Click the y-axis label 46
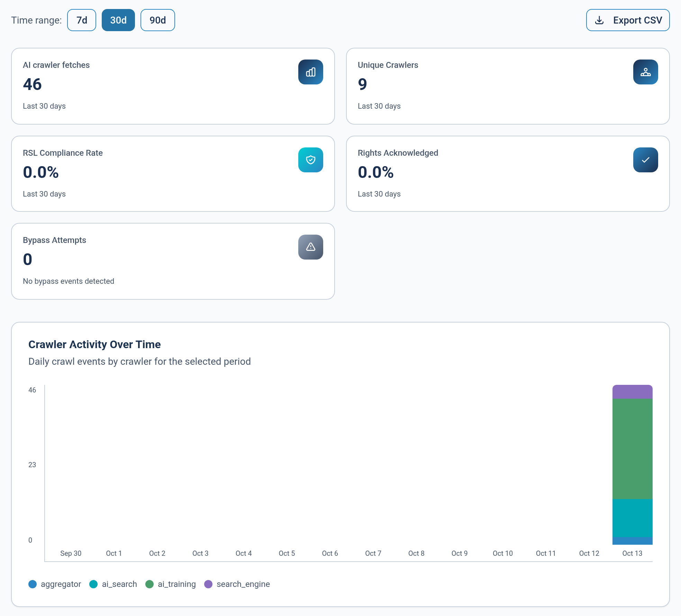Image resolution: width=681 pixels, height=616 pixels. [x=32, y=390]
